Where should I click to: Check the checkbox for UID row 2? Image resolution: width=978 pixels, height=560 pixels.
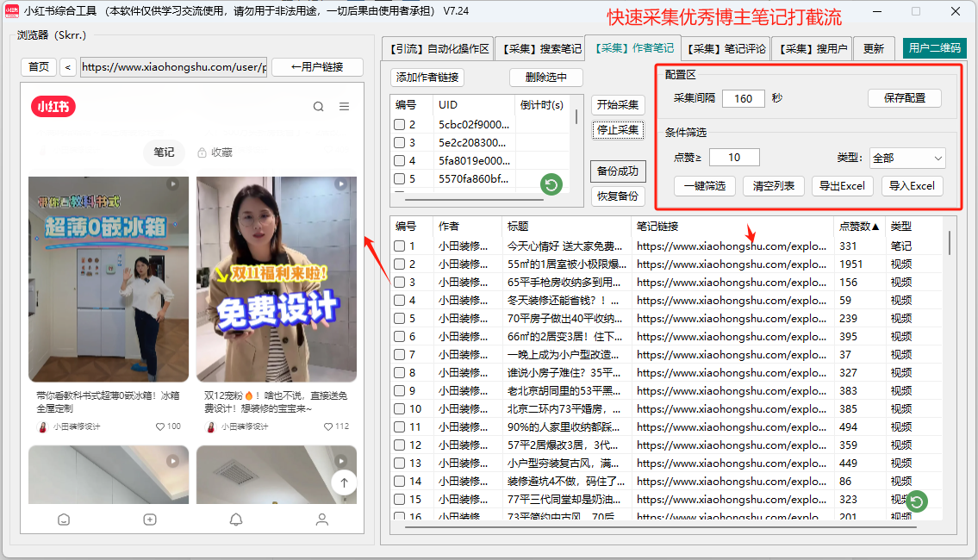[399, 123]
